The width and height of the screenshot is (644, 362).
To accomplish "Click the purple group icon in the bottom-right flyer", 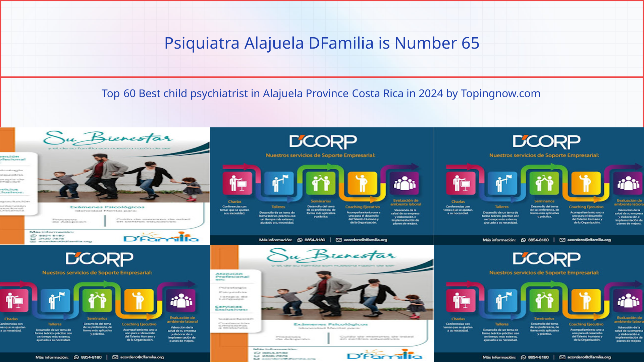I will (x=628, y=300).
